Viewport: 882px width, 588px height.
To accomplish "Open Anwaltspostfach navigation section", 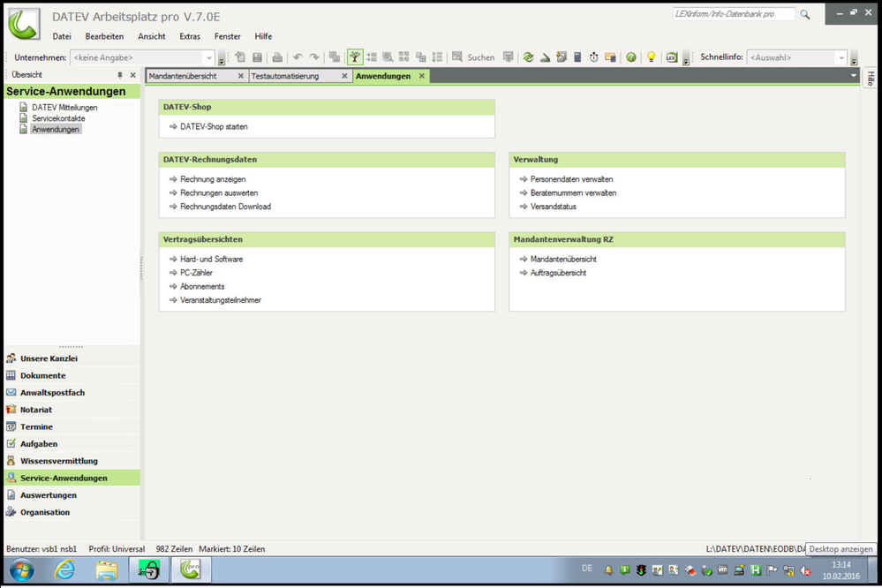I will click(x=72, y=392).
